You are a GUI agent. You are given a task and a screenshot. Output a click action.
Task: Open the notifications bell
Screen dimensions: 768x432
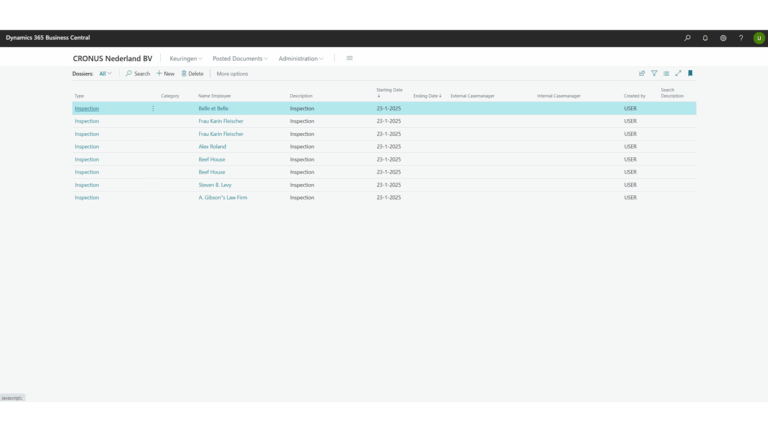tap(705, 38)
